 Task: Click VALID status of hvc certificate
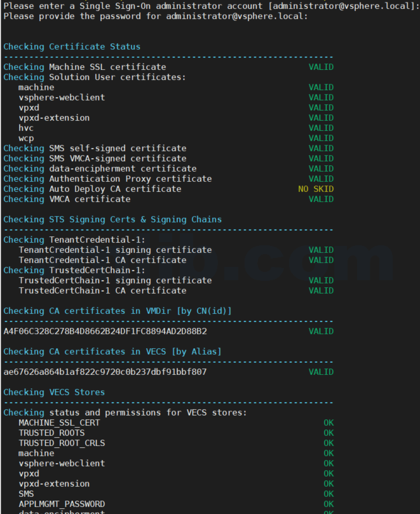(x=321, y=128)
